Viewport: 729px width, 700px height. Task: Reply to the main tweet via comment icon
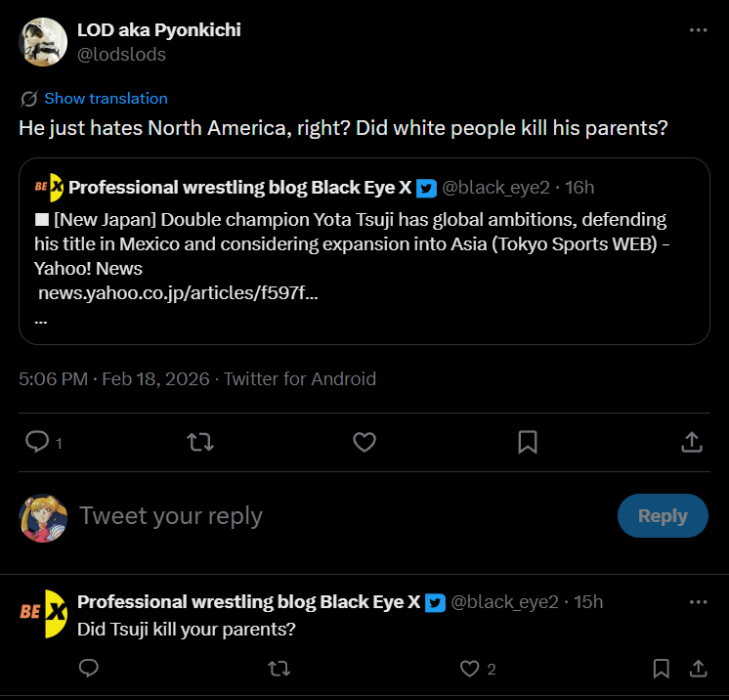tap(37, 442)
